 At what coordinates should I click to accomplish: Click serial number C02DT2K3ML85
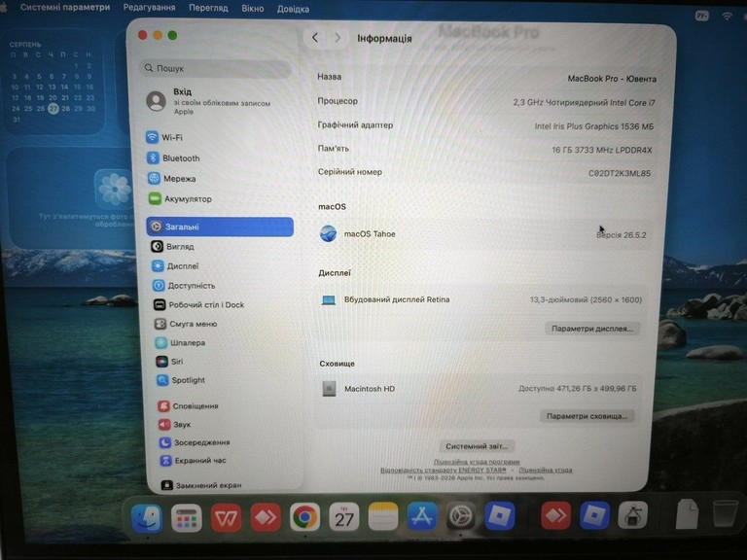(x=620, y=173)
